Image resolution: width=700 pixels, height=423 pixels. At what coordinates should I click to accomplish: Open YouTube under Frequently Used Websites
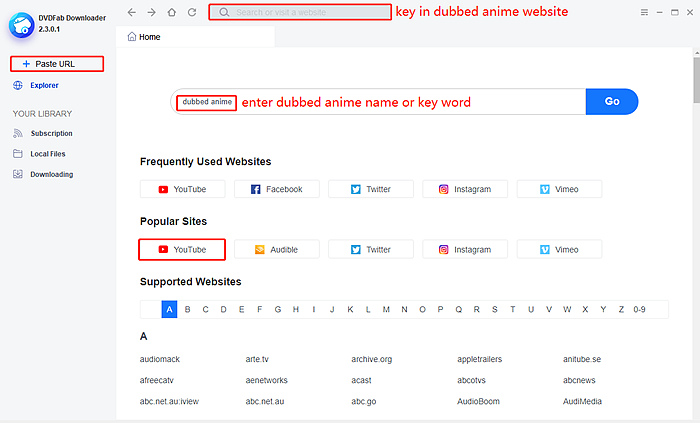183,189
